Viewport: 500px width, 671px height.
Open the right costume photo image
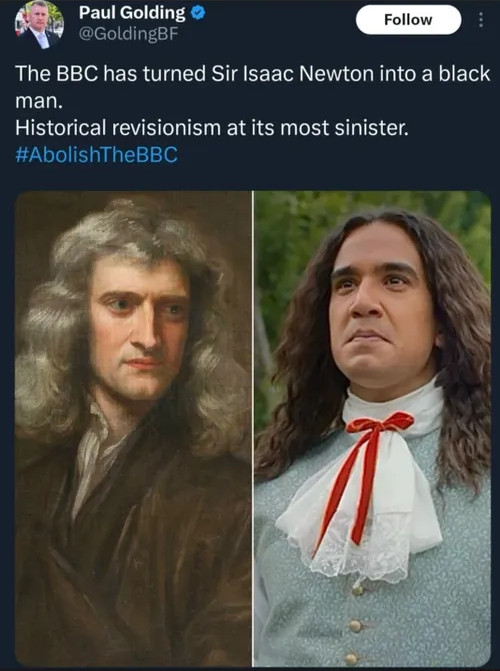372,428
